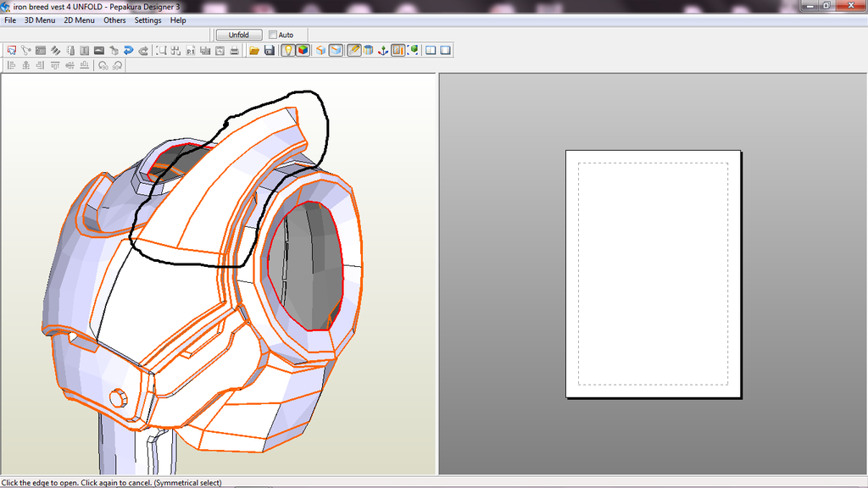Open a file with the folder icon
This screenshot has height=488, width=868.
254,50
